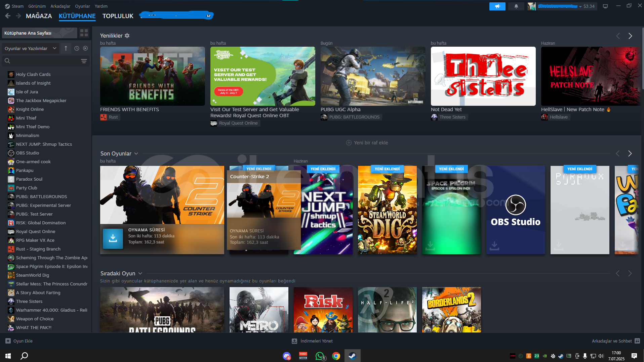Switch to collections grid view icon
This screenshot has width=644, height=362.
tap(84, 33)
